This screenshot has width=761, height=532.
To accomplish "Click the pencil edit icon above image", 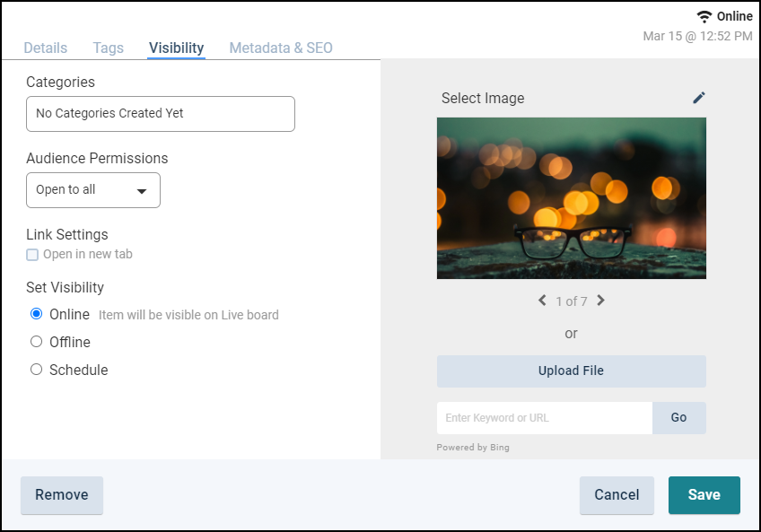I will point(699,98).
